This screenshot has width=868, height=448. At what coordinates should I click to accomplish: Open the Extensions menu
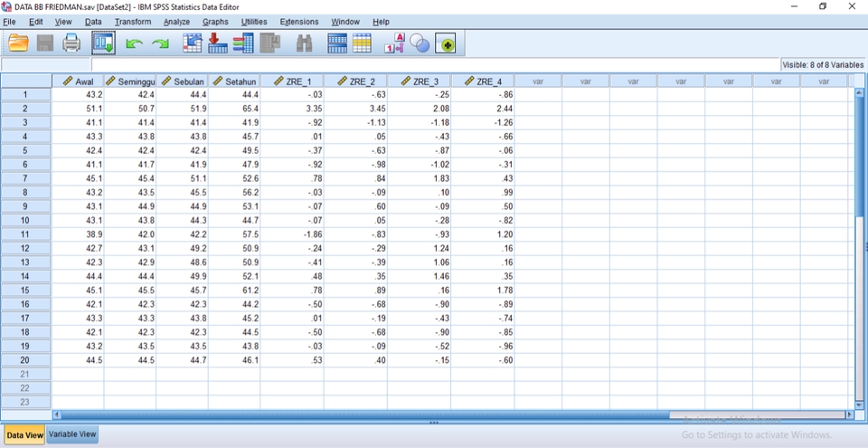click(299, 22)
